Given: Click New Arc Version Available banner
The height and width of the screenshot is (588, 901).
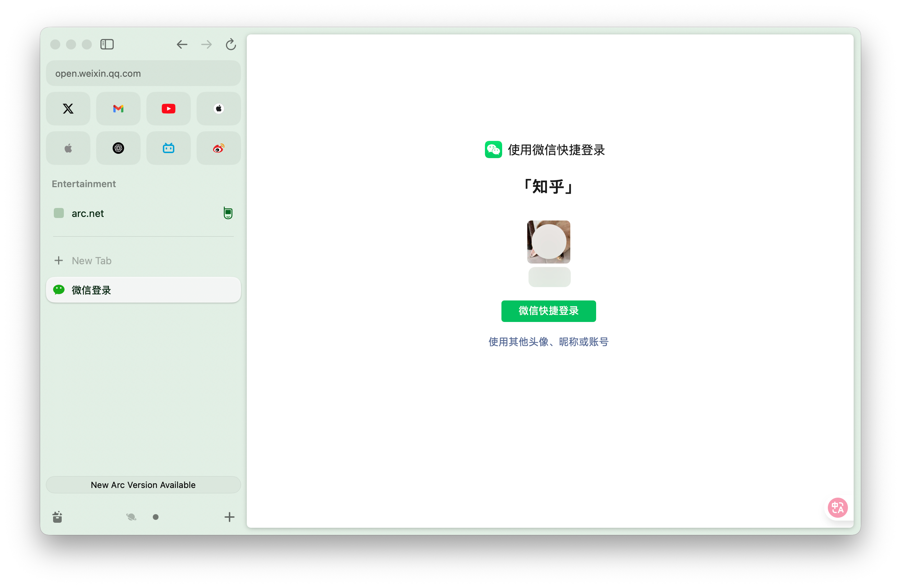Looking at the screenshot, I should pyautogui.click(x=143, y=485).
